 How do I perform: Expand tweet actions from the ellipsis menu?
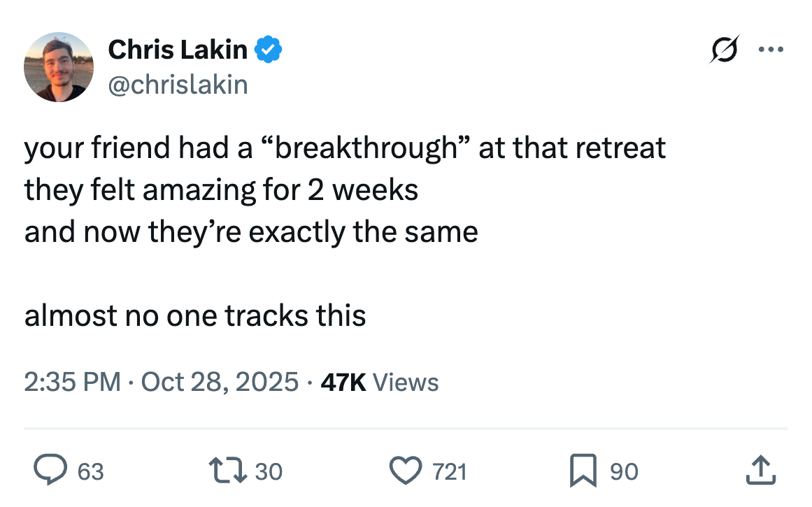tap(771, 48)
